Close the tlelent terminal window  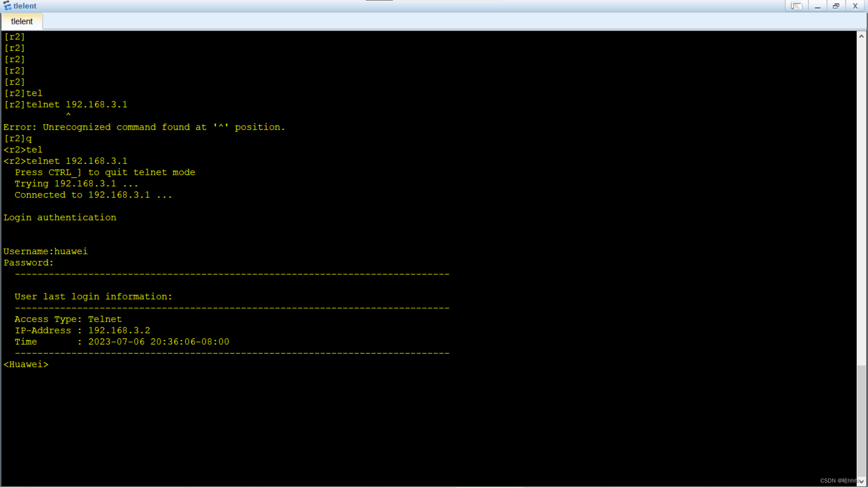[855, 6]
